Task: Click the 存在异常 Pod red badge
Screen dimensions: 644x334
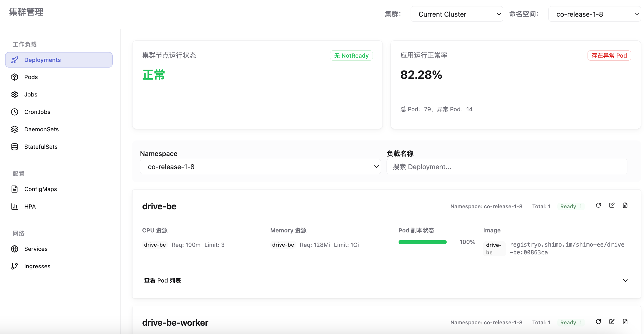Action: [x=609, y=55]
